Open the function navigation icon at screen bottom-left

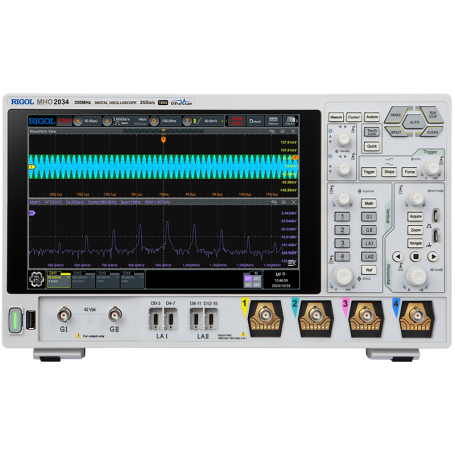(37, 279)
